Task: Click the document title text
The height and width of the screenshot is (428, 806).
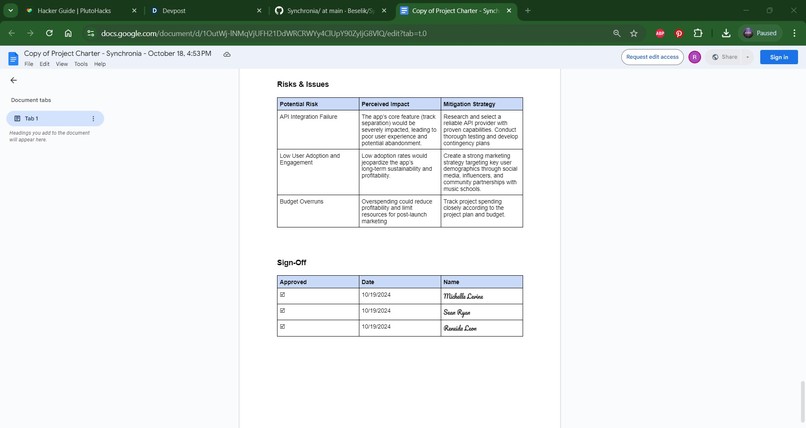Action: [x=118, y=53]
